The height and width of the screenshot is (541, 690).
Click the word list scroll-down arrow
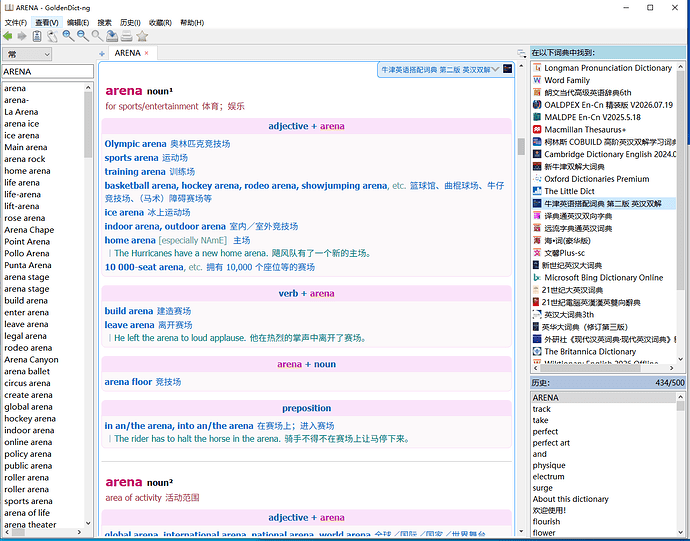pos(88,523)
